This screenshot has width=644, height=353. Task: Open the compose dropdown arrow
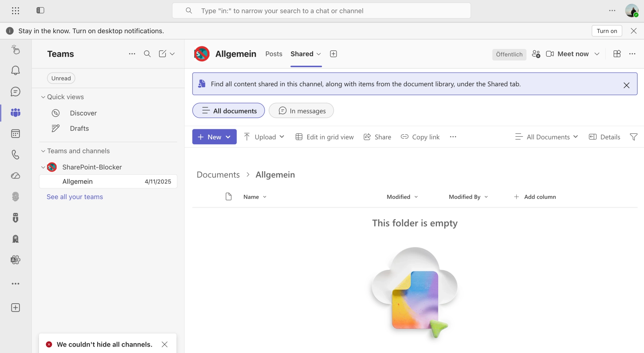[x=172, y=54]
